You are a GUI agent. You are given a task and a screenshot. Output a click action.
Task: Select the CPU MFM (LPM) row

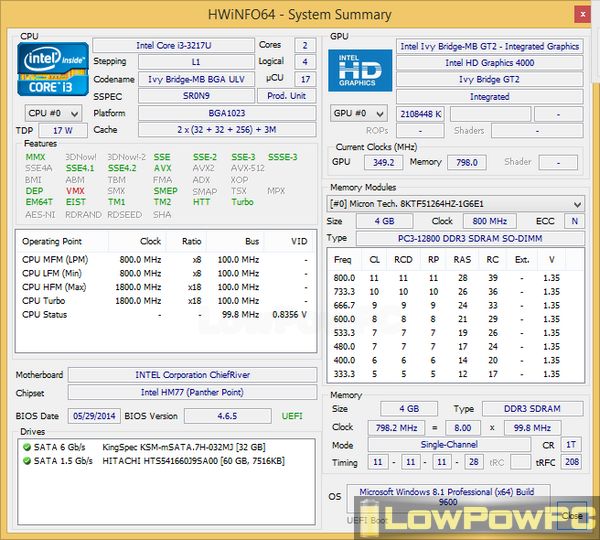pos(166,260)
